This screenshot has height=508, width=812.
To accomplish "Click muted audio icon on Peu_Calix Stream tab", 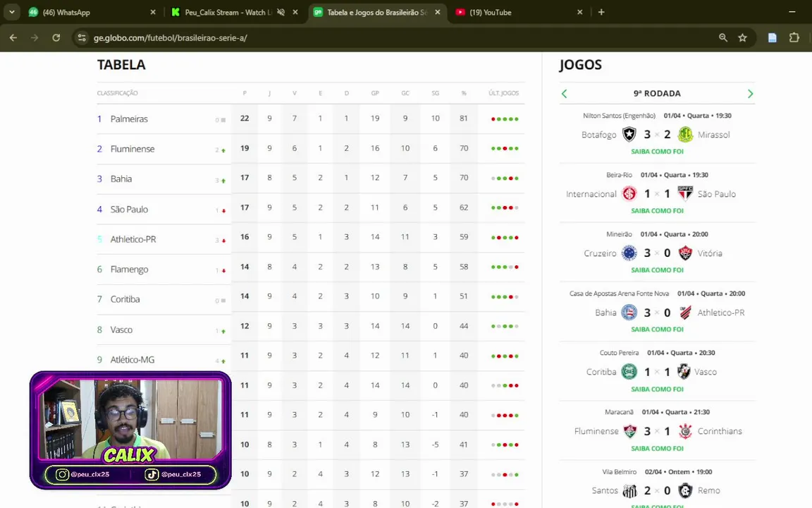I will click(281, 12).
